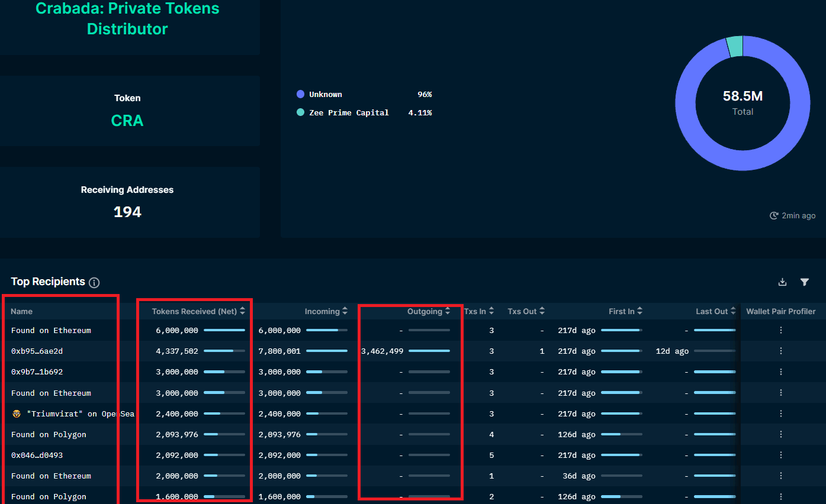Click the info icon beside Top Recipients

click(94, 283)
